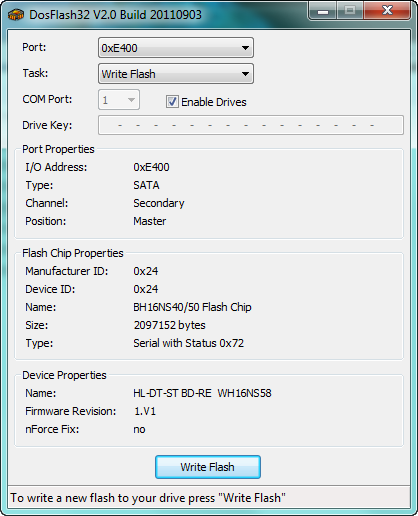Click the Firmware Revision value 1.V1
This screenshot has width=418, height=516.
click(145, 411)
